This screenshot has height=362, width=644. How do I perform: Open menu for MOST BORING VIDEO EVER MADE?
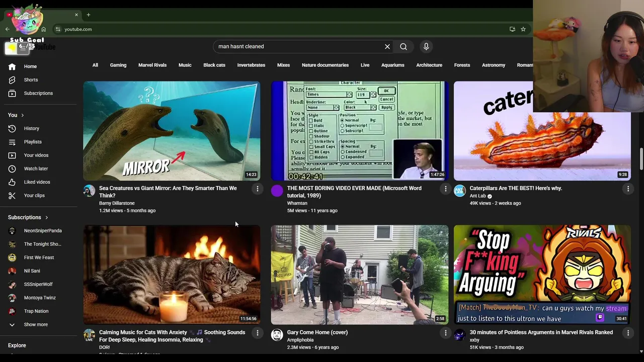445,189
